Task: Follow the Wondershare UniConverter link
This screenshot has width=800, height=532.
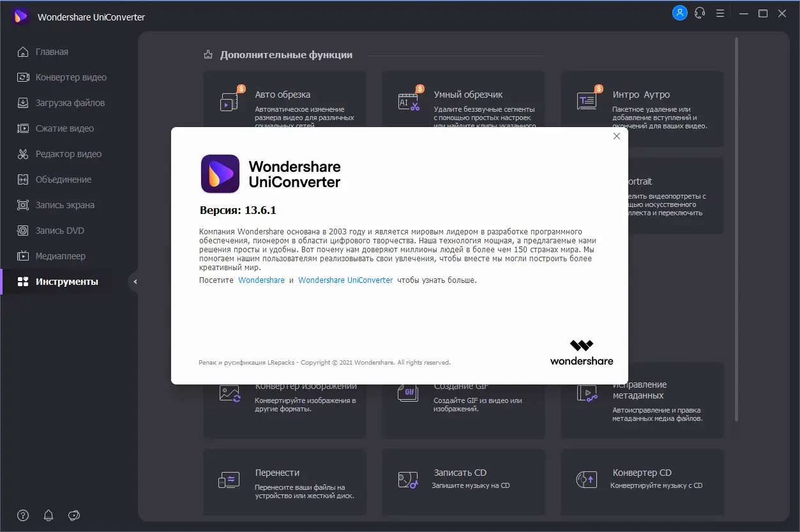Action: [345, 280]
